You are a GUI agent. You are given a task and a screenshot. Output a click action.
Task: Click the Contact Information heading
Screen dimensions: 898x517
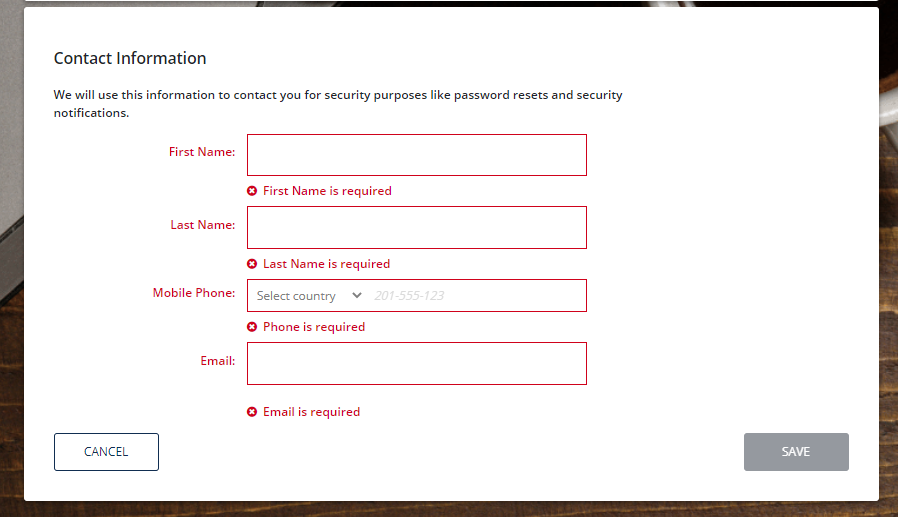click(130, 58)
